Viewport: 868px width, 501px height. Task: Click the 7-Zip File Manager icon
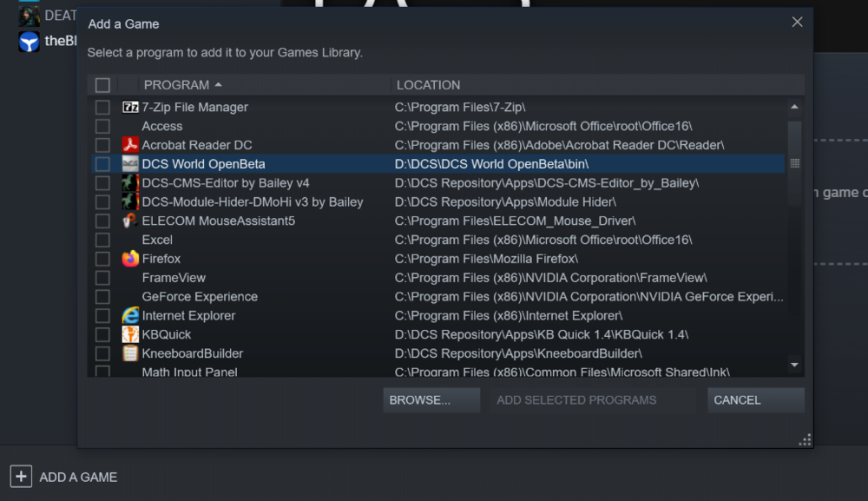pos(130,108)
